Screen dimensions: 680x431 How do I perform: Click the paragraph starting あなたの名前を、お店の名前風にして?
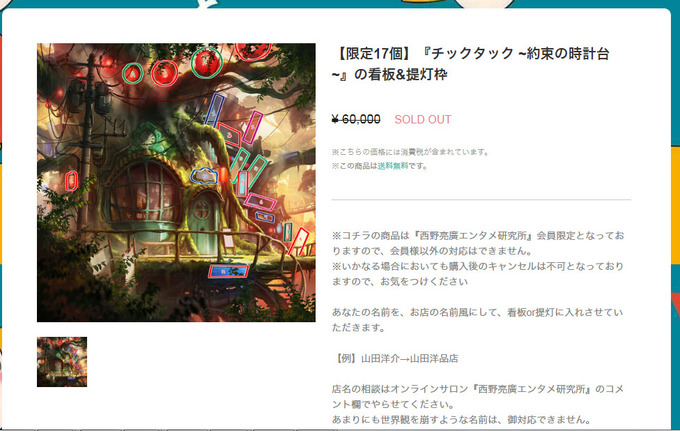coord(477,320)
